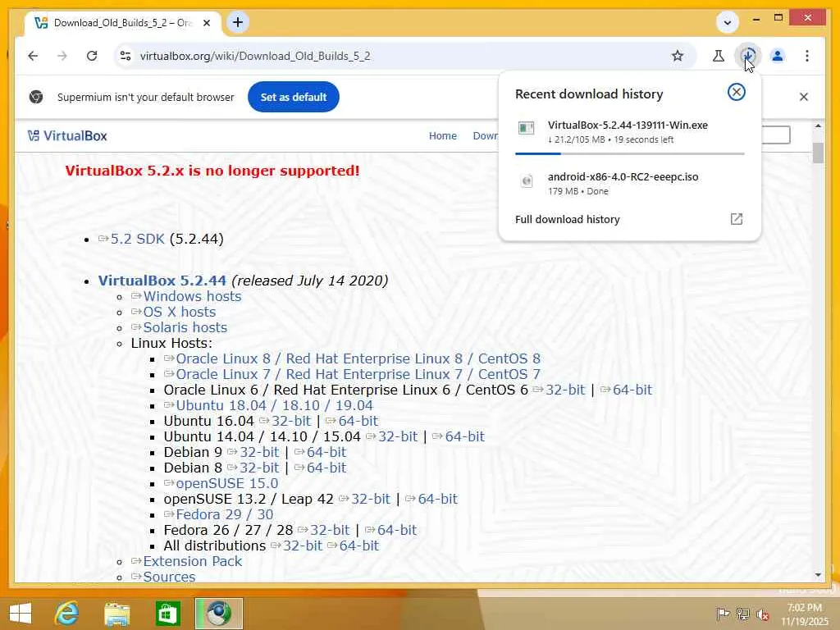Bookmark this page with the star icon
Screen dimensions: 840x630
678,56
